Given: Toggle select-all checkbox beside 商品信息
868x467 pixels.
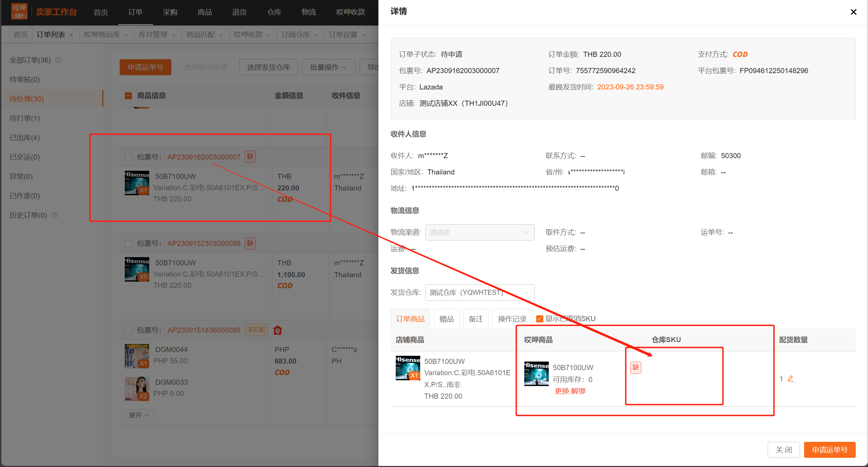Looking at the screenshot, I should click(x=128, y=96).
